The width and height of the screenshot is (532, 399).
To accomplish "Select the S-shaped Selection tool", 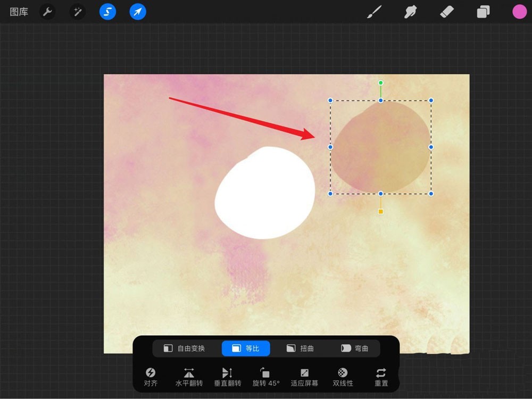I will [107, 12].
